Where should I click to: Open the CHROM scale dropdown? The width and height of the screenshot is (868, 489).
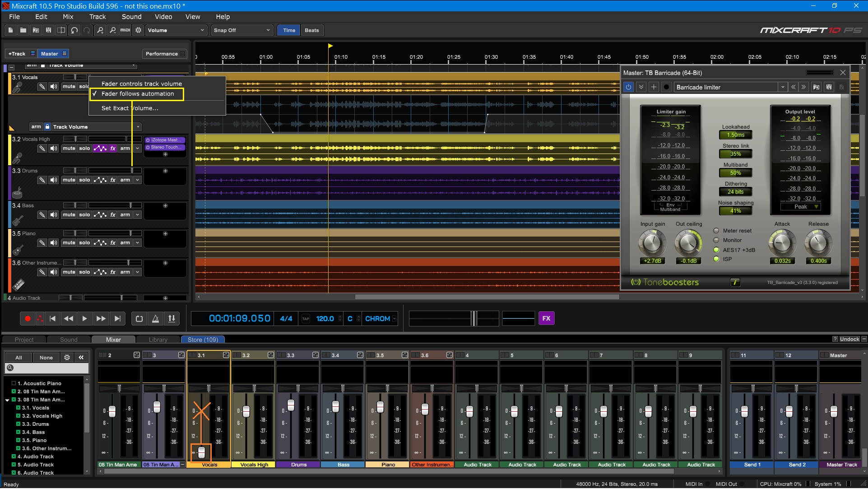coord(381,318)
